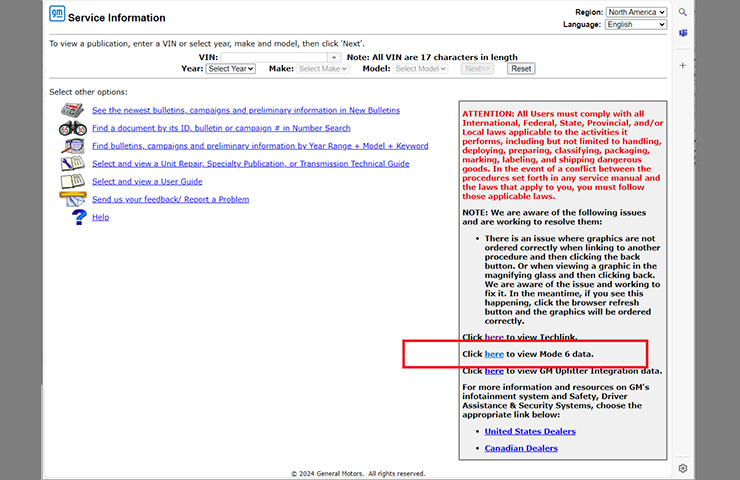Viewport: 740px width, 480px height.
Task: Click the sidebar plus add icon
Action: [x=683, y=65]
